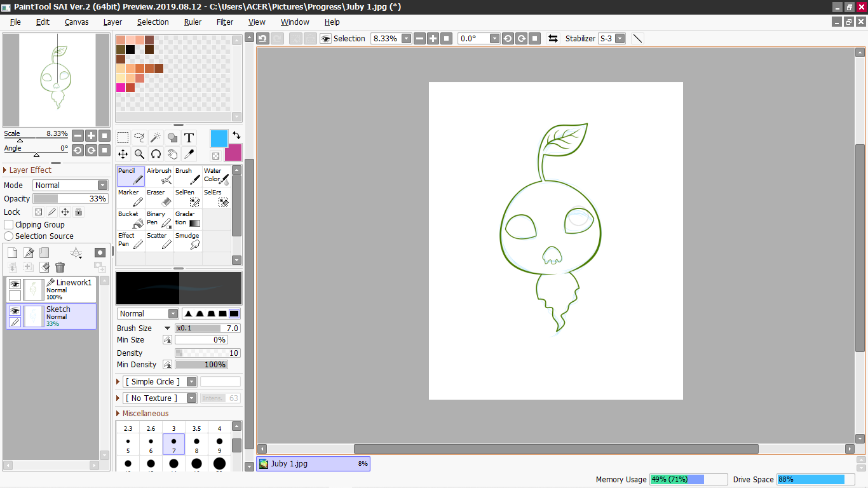Flip the canvas view horizontally

[x=553, y=38]
